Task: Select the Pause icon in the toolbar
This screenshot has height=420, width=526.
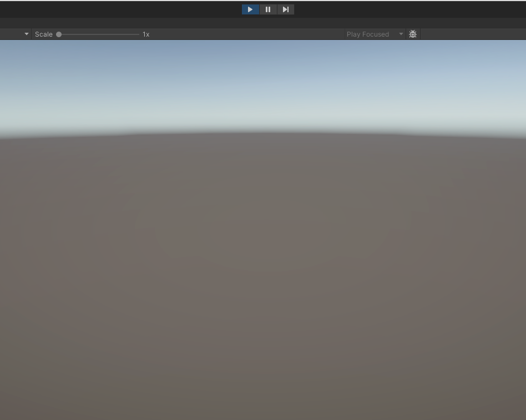Action: pos(268,9)
